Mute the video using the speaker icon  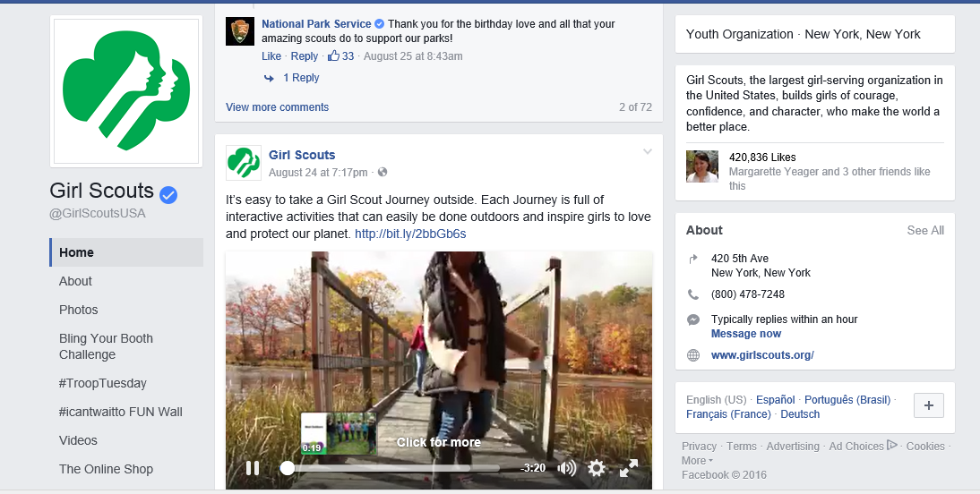pos(566,468)
